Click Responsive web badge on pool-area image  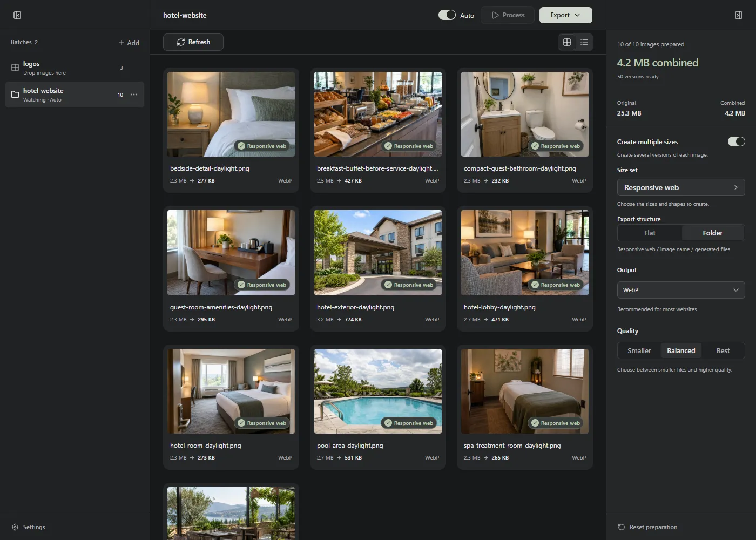[409, 423]
